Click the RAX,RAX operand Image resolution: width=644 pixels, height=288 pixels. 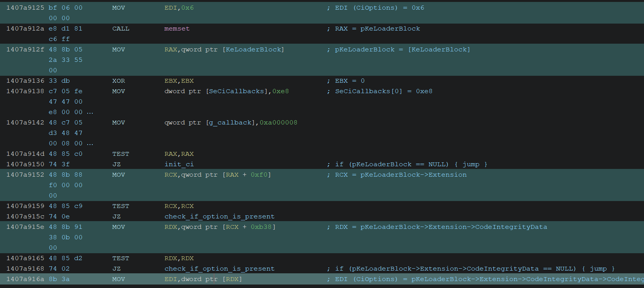pyautogui.click(x=179, y=154)
